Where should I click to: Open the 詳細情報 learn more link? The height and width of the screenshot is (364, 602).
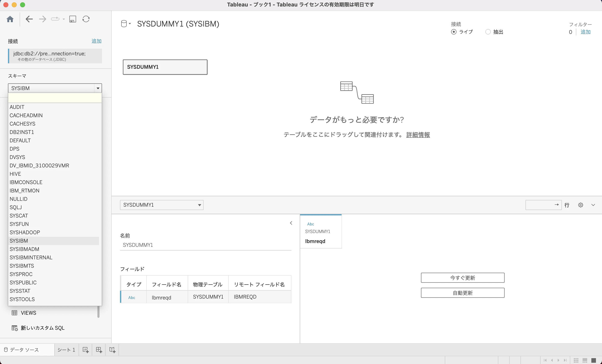[x=418, y=135]
